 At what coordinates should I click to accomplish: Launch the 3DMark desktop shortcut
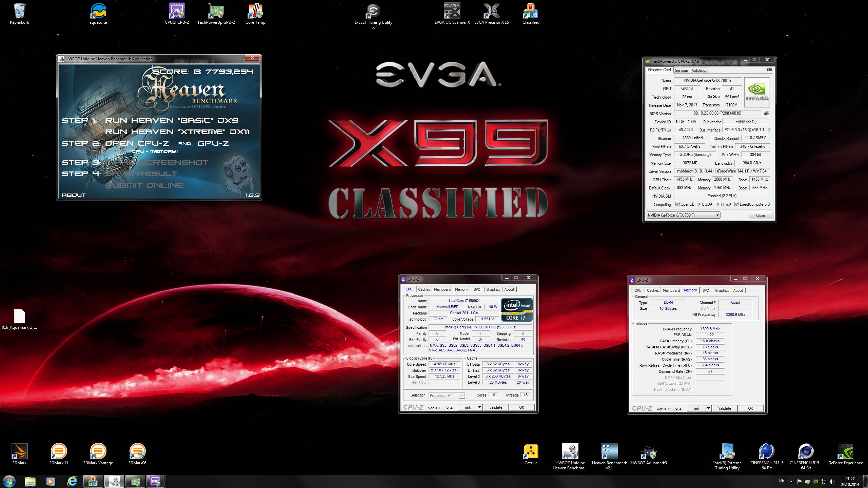coord(19,454)
